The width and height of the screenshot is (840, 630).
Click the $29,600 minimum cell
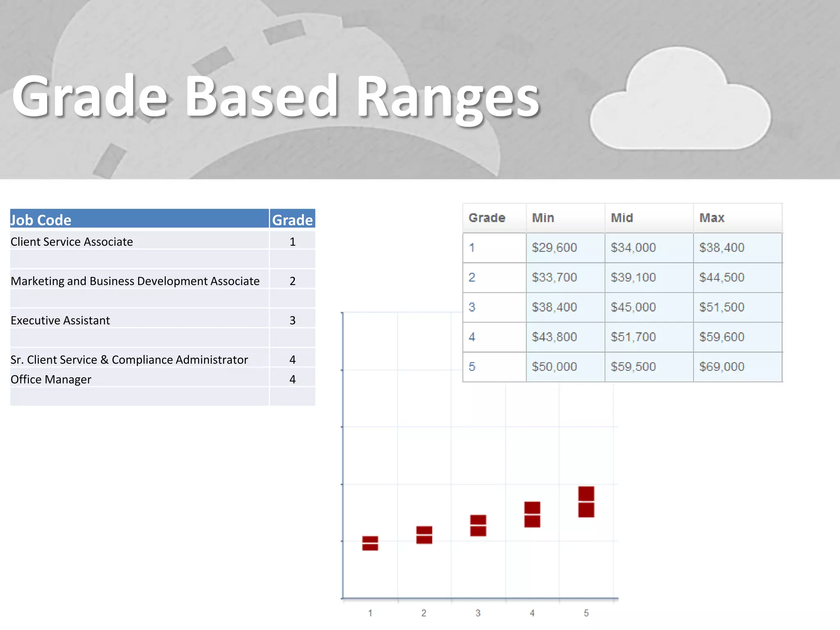click(x=555, y=248)
